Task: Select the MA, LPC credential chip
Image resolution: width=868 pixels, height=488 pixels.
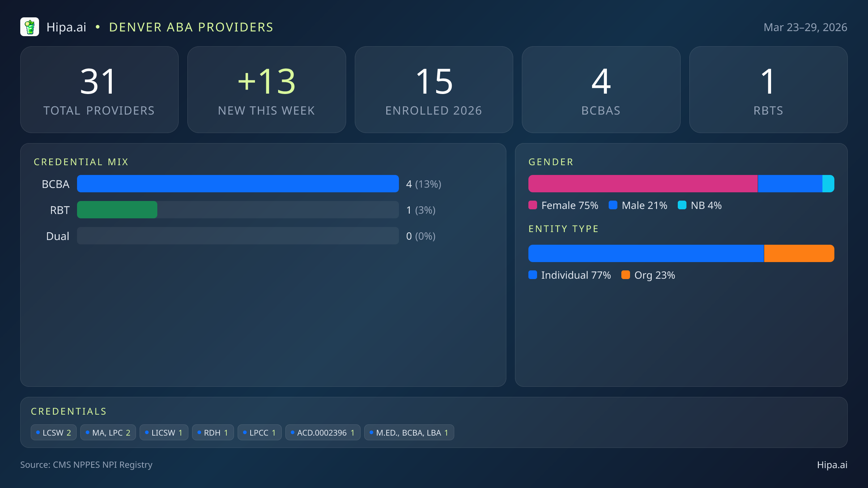Action: [x=108, y=433]
